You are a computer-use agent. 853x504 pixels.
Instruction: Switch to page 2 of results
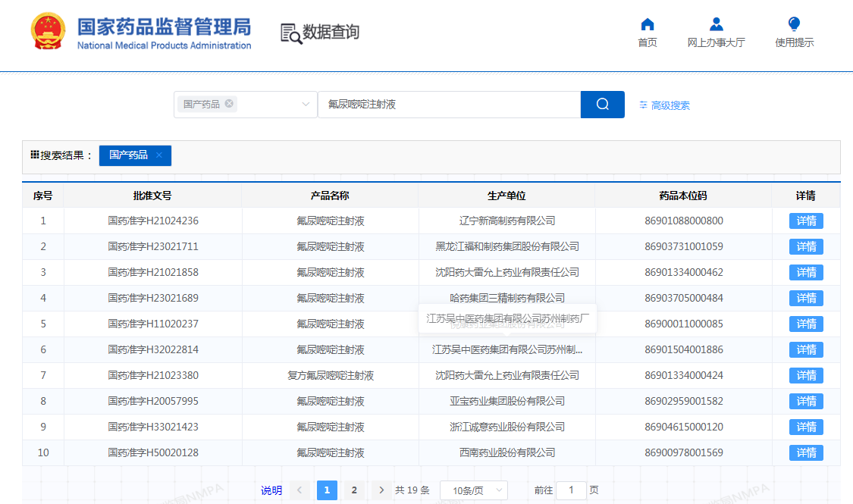353,490
